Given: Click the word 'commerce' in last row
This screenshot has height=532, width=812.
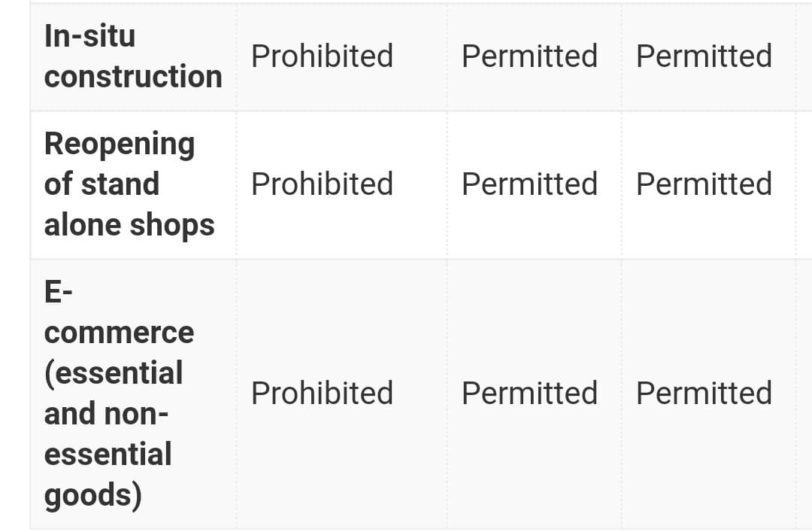Looking at the screenshot, I should pos(119,333).
